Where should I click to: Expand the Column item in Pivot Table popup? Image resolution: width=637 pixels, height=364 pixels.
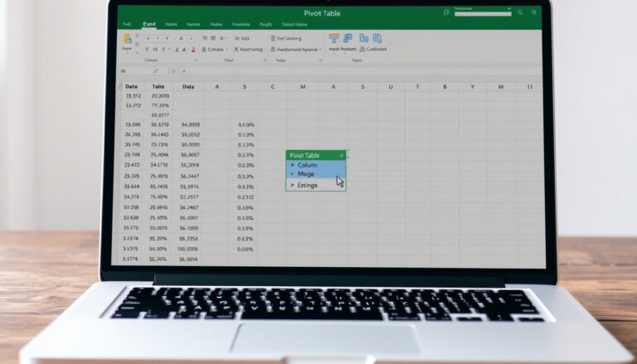(x=293, y=165)
